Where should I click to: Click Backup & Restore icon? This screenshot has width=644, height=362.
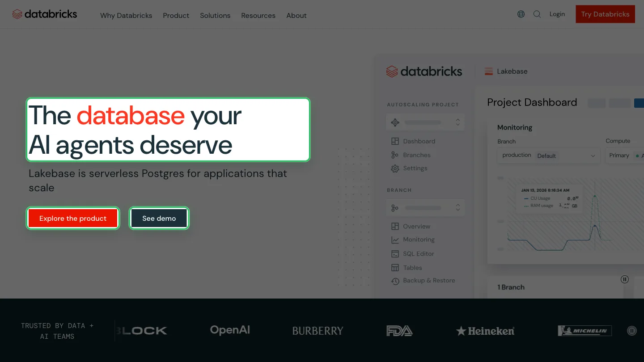pyautogui.click(x=395, y=281)
